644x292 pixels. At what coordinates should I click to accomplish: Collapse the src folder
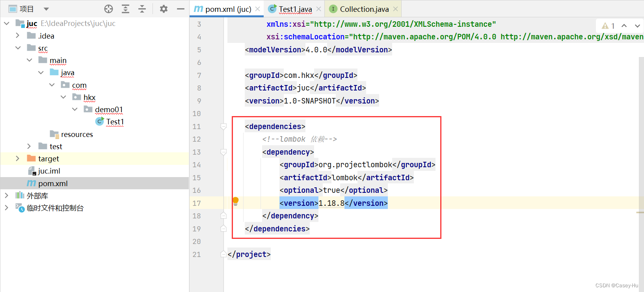click(x=18, y=48)
